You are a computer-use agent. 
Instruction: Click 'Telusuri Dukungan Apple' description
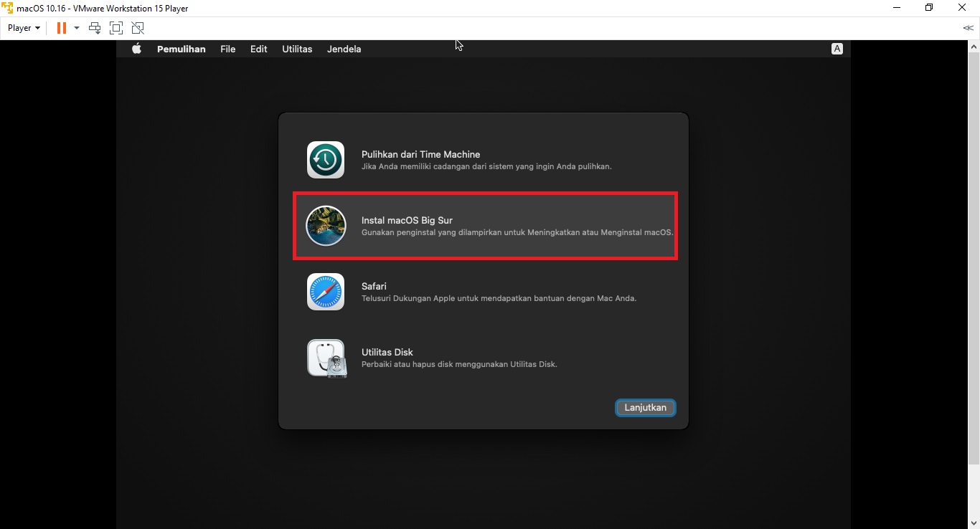point(499,298)
